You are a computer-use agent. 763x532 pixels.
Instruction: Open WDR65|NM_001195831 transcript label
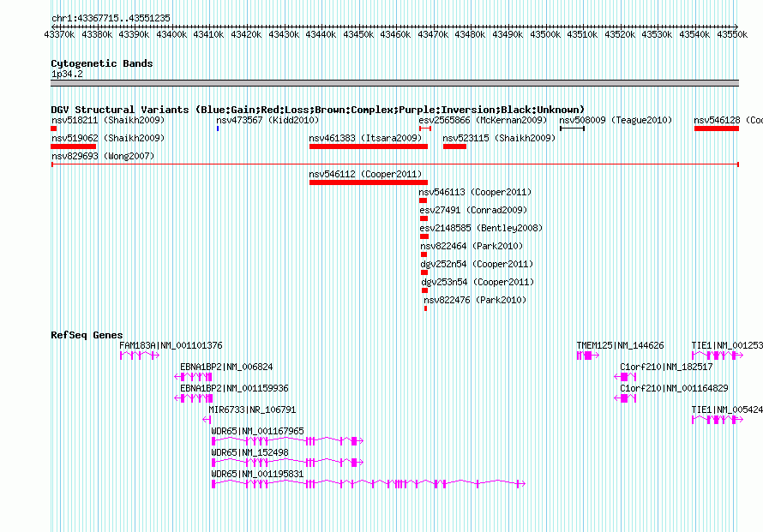[257, 474]
